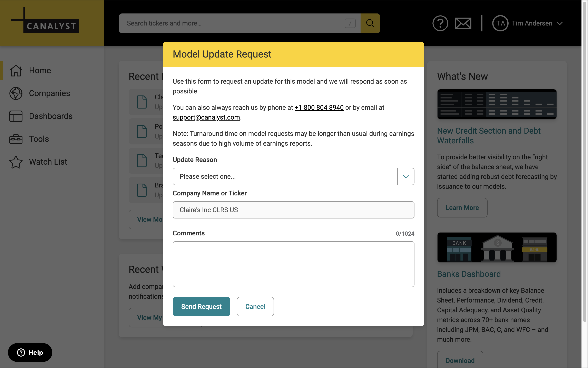Viewport: 588px width, 368px height.
Task: Click the Tools briefcase icon
Action: coord(16,139)
